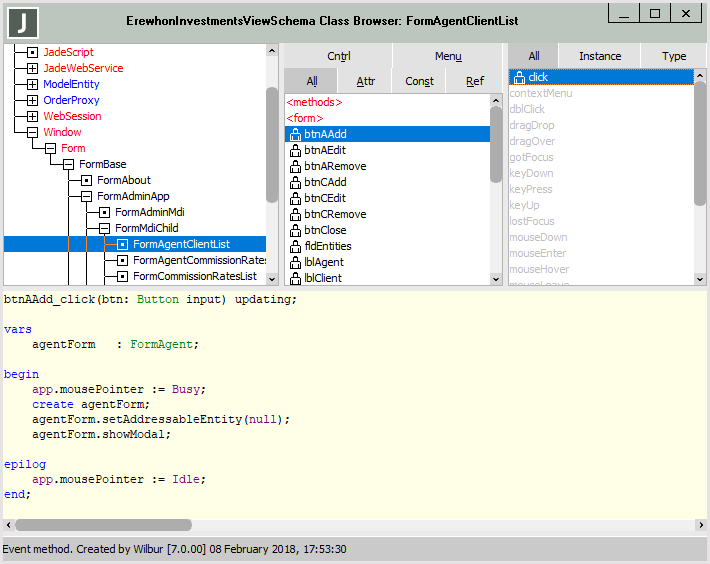Image resolution: width=710 pixels, height=564 pixels.
Task: Select FormCommissionRatesList in class tree
Action: pos(194,276)
